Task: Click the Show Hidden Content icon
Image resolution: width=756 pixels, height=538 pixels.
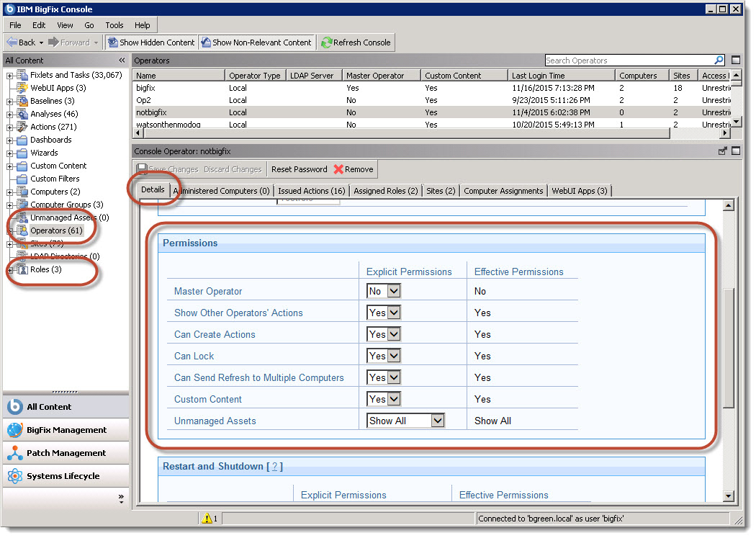Action: [x=113, y=42]
